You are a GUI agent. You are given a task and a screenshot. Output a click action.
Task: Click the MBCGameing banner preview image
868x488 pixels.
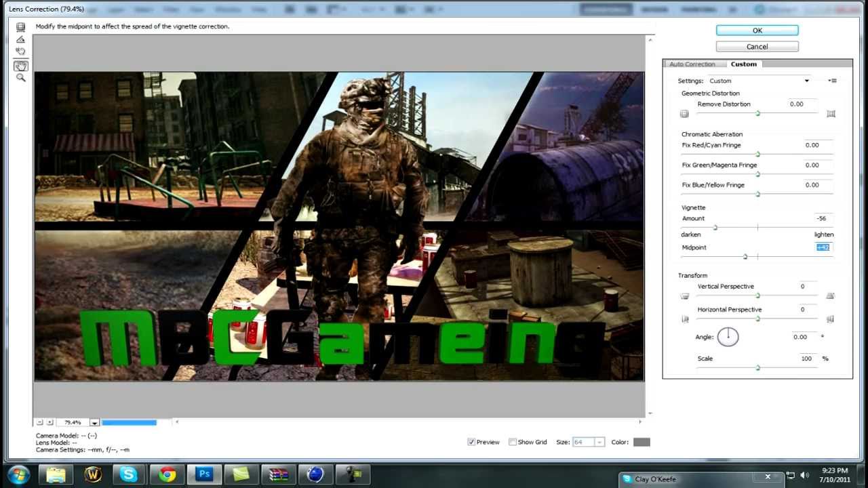pyautogui.click(x=339, y=226)
